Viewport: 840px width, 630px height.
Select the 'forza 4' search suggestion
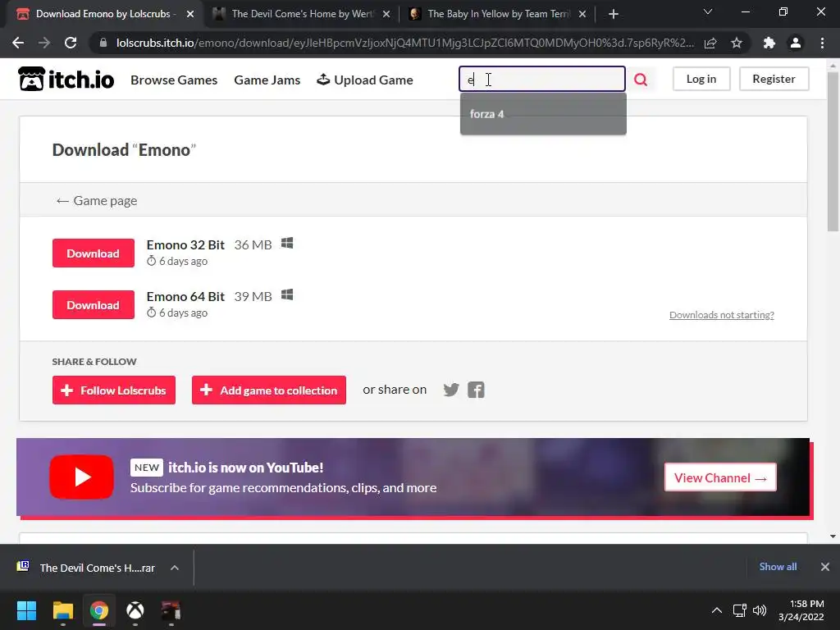[543, 114]
